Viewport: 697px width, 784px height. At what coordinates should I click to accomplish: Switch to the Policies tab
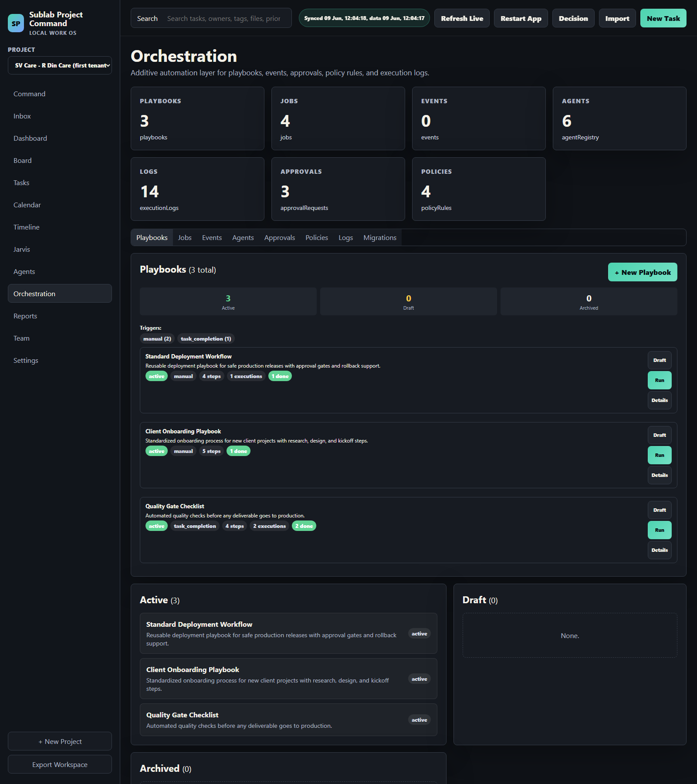[317, 237]
